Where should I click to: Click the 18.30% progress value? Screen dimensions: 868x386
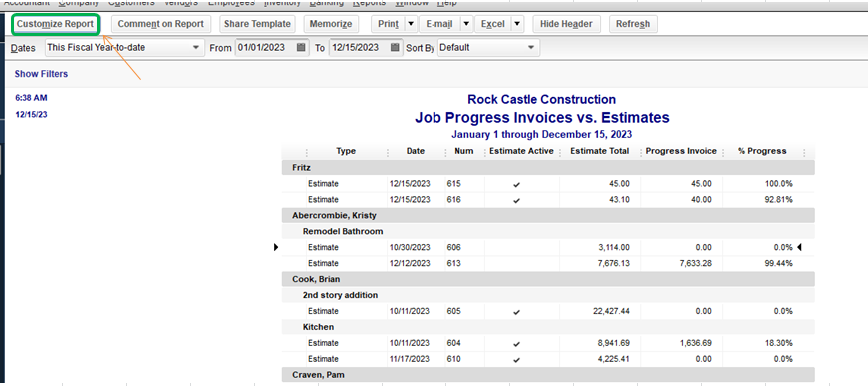pos(780,343)
